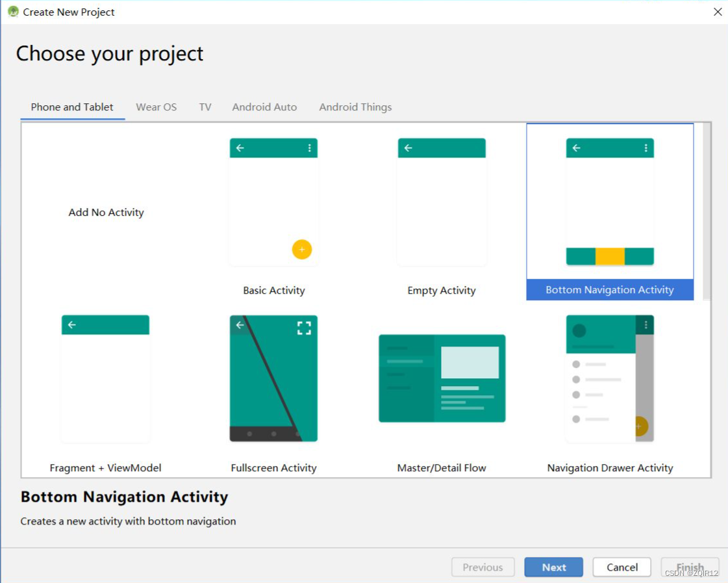Select the Navigation Drawer Activity template thumbnail

tap(610, 379)
